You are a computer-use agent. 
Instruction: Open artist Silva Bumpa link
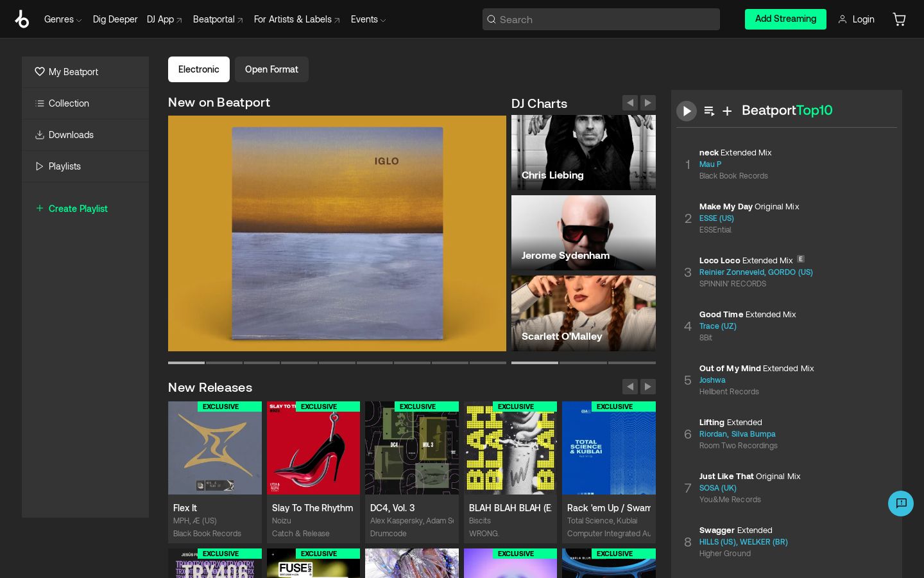[x=753, y=434]
